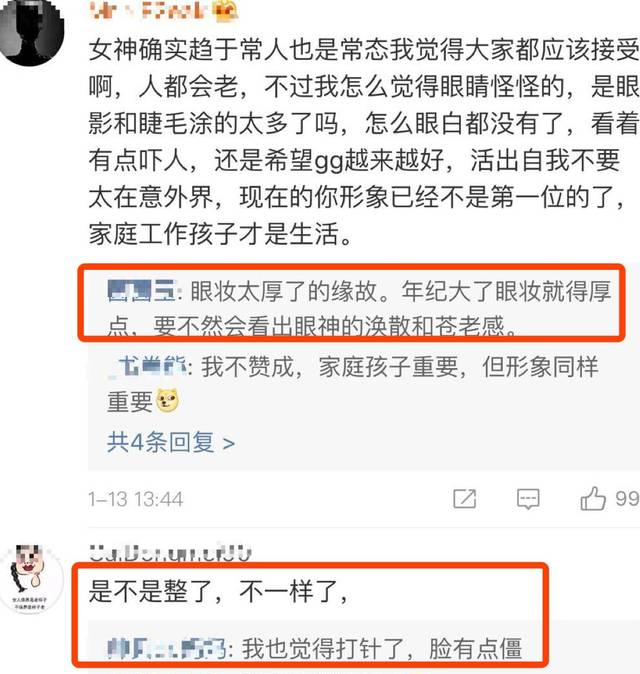Image resolution: width=640 pixels, height=674 pixels.
Task: Open profile of reply author before 我也觉得打针了
Action: click(167, 648)
